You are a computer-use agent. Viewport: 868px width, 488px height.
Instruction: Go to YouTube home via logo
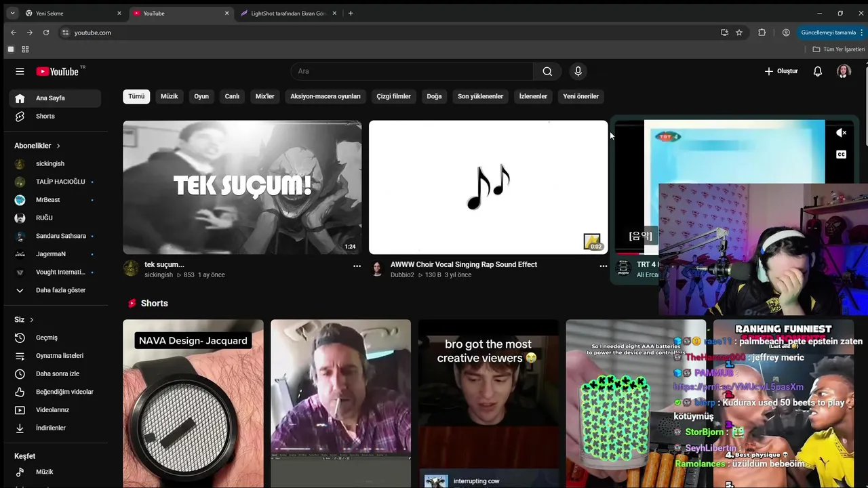(58, 71)
